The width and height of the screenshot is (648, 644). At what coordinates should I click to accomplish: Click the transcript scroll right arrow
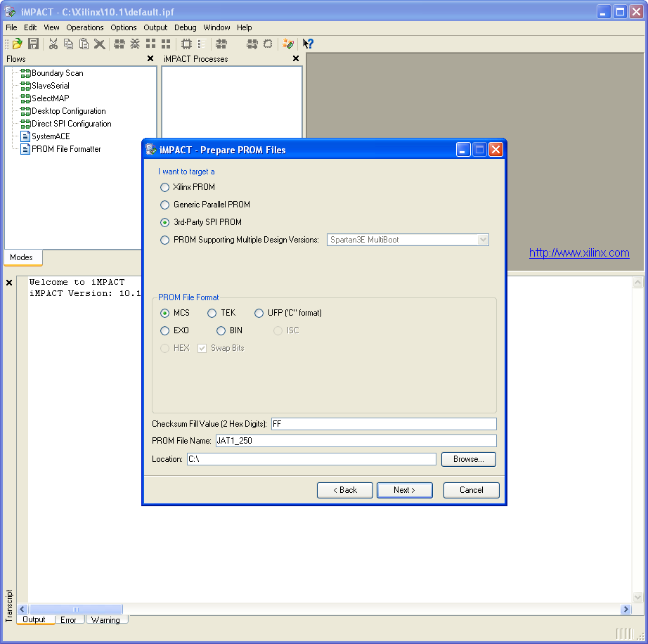point(626,610)
